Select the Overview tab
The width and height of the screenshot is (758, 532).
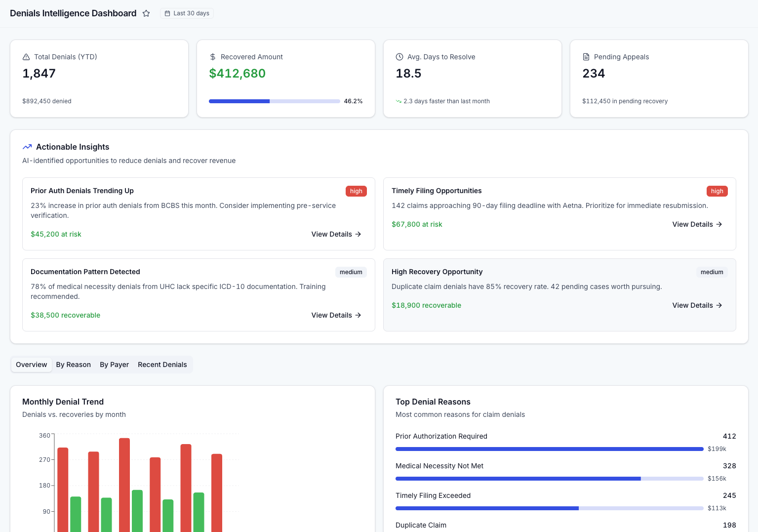coord(31,365)
